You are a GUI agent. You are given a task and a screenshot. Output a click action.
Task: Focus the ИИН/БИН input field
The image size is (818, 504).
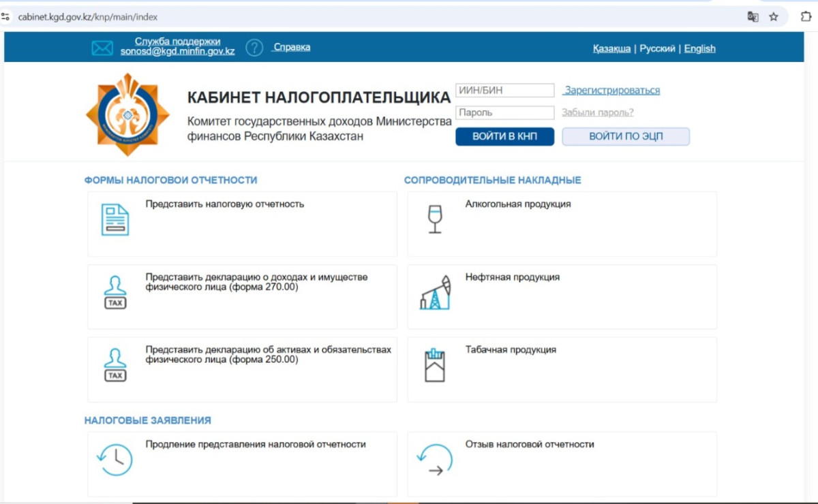pyautogui.click(x=504, y=91)
